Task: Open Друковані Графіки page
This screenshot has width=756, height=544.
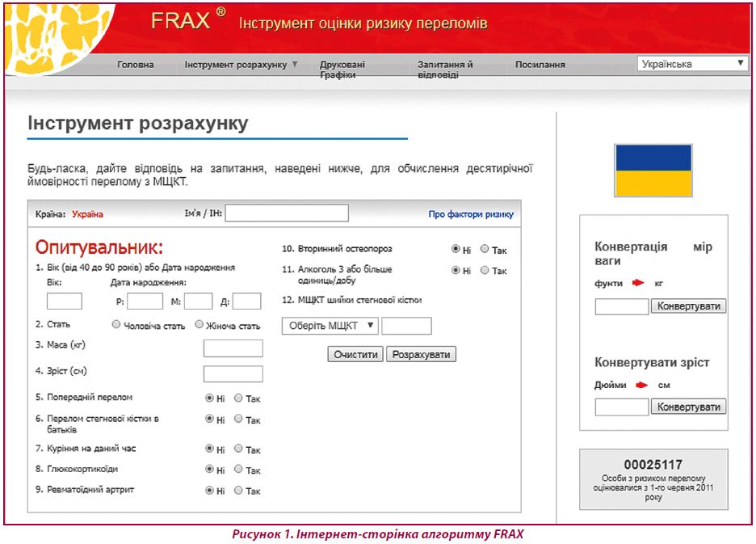Action: [x=342, y=70]
